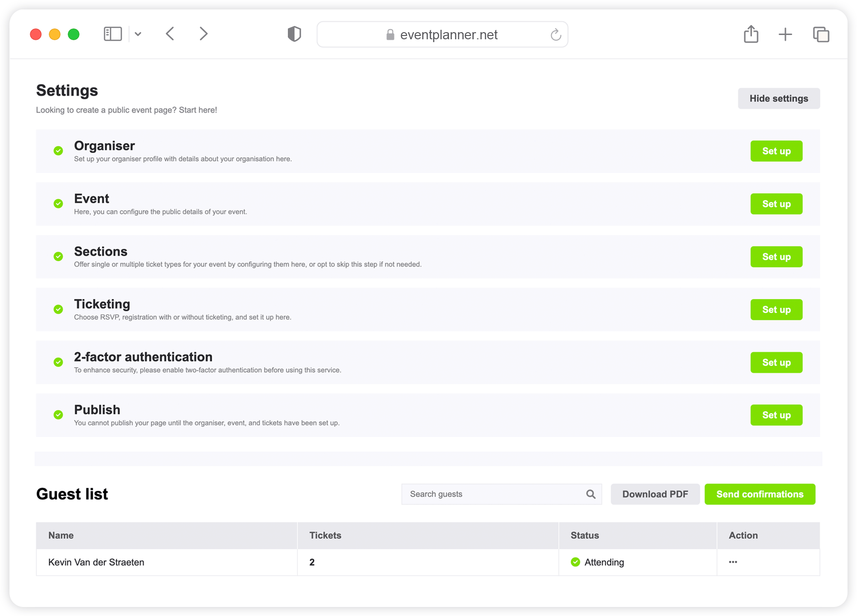This screenshot has height=616, width=857.
Task: Click the completed status icon for Ticketing
Action: [x=58, y=309]
